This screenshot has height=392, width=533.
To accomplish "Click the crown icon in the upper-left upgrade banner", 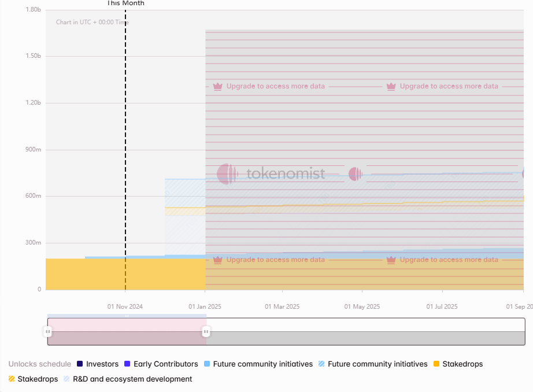I will (x=218, y=86).
